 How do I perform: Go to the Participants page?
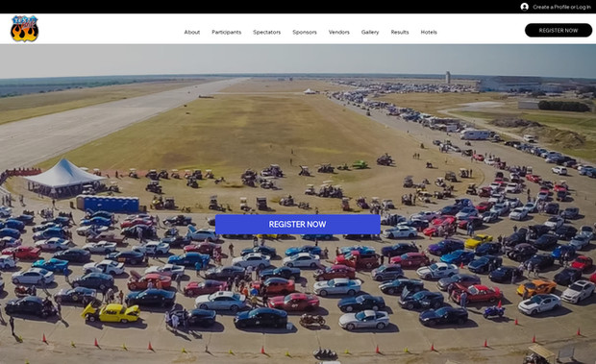click(x=227, y=33)
